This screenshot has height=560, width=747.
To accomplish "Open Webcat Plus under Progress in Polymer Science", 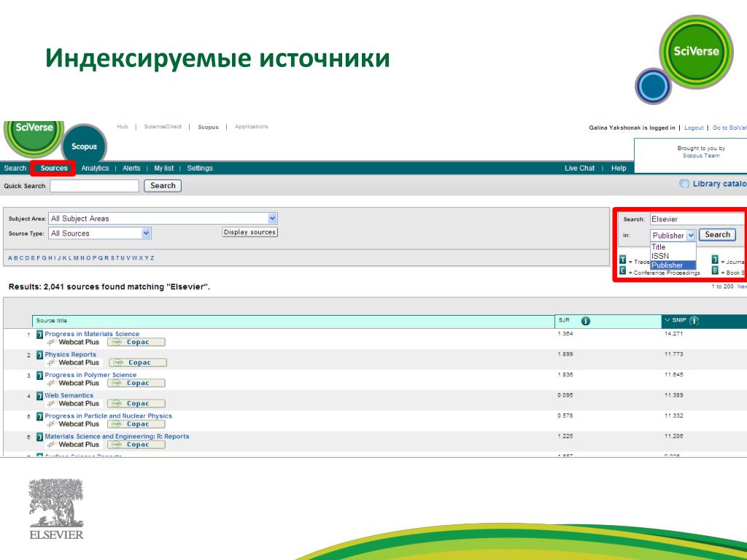I will (74, 383).
